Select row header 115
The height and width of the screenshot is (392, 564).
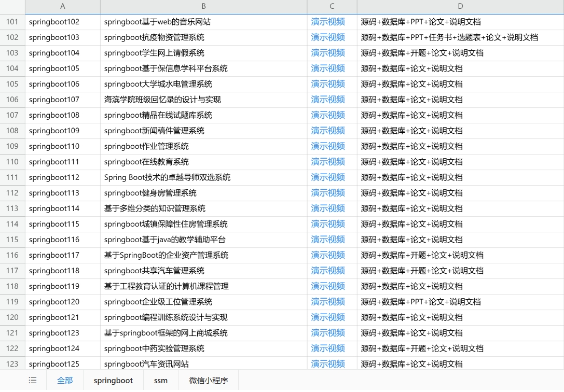pos(12,240)
